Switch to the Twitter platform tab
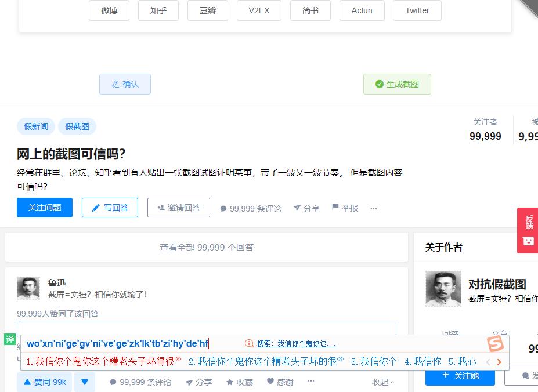This screenshot has height=392, width=538. tap(417, 10)
